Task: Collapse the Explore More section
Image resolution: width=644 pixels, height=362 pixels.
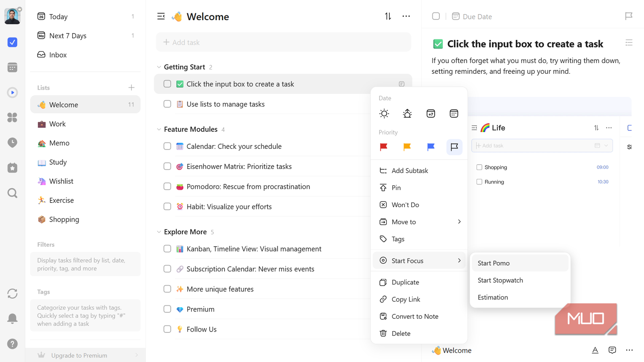Action: click(159, 232)
